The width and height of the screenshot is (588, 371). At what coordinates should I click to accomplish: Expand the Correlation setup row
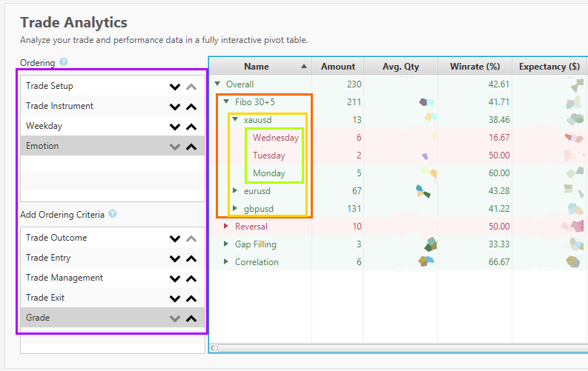225,261
